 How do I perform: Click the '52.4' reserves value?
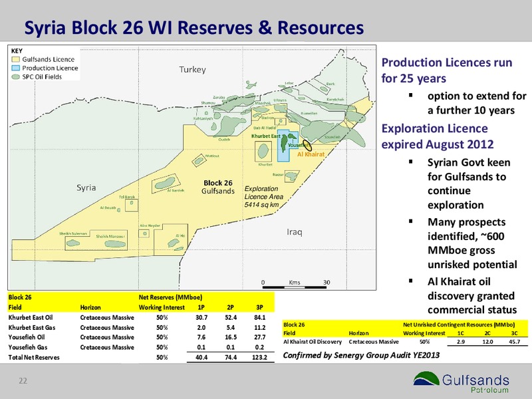point(231,318)
